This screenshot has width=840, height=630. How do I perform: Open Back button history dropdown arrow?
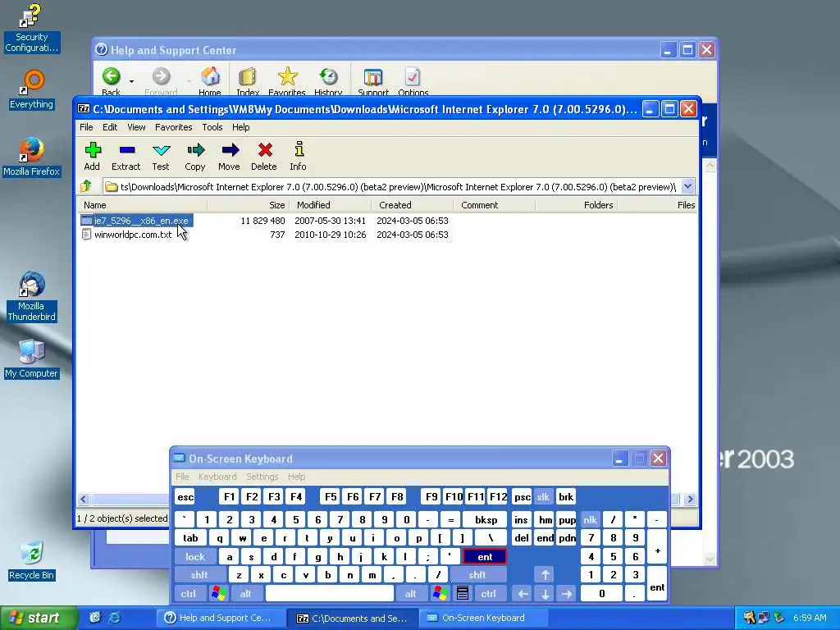pyautogui.click(x=131, y=81)
